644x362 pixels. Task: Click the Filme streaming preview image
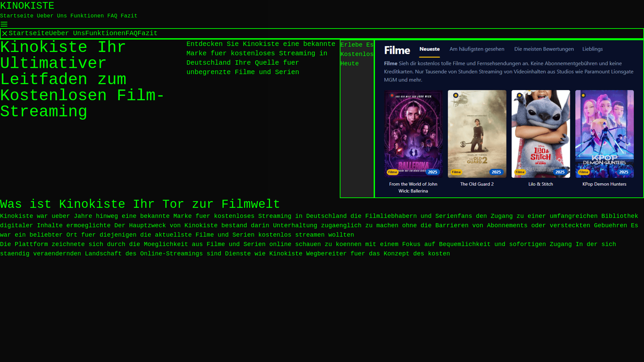tap(509, 119)
